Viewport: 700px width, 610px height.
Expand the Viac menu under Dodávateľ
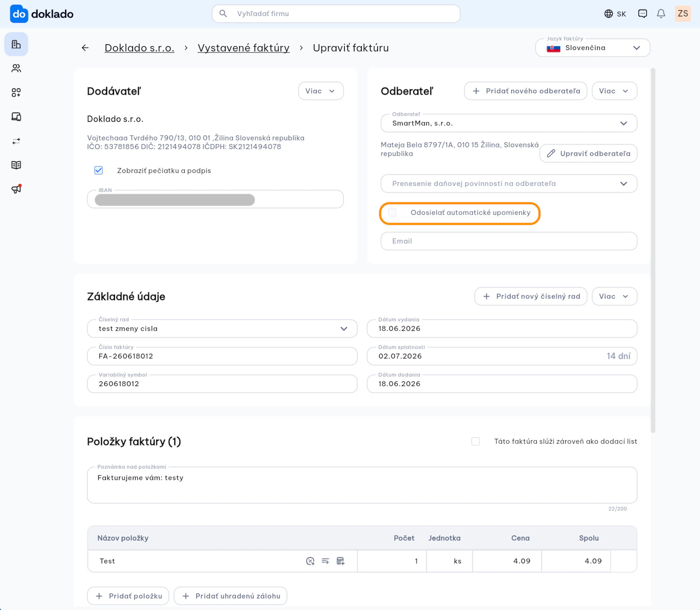pos(321,91)
